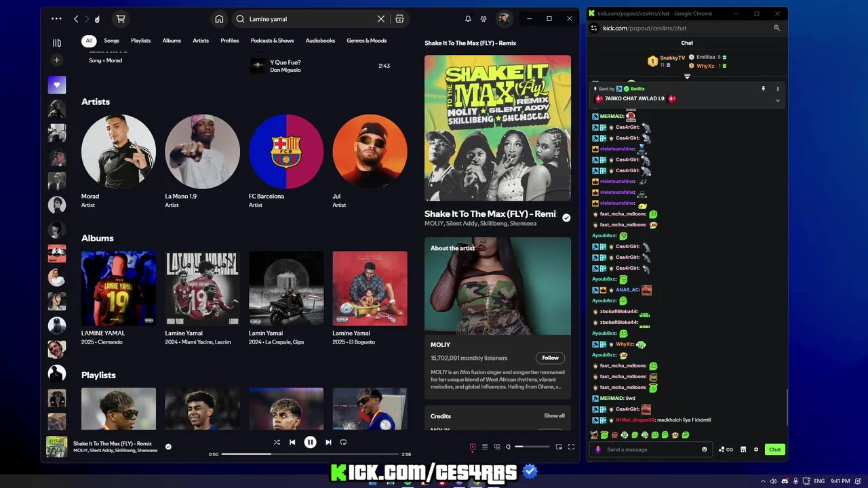The image size is (868, 488).
Task: Open LAMINE YAMAL album by Clemando
Action: (x=119, y=288)
